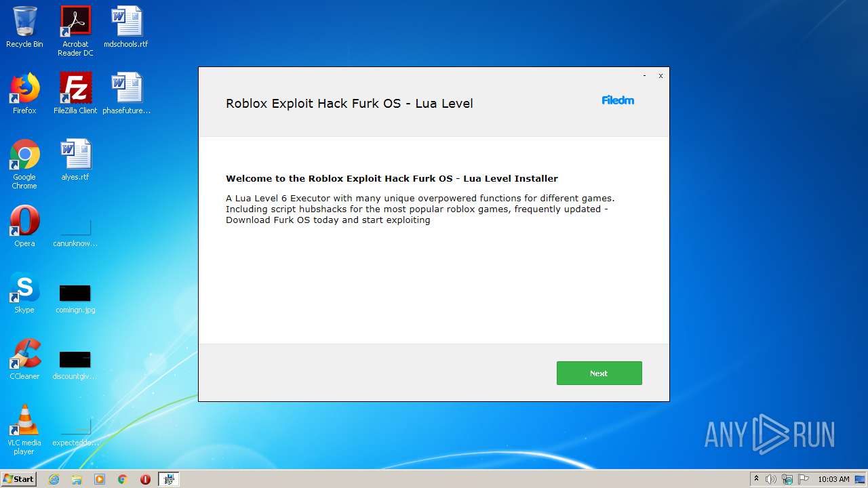Screen dimensions: 868x488
Task: Click the 10:03 AM clock
Action: [x=833, y=479]
